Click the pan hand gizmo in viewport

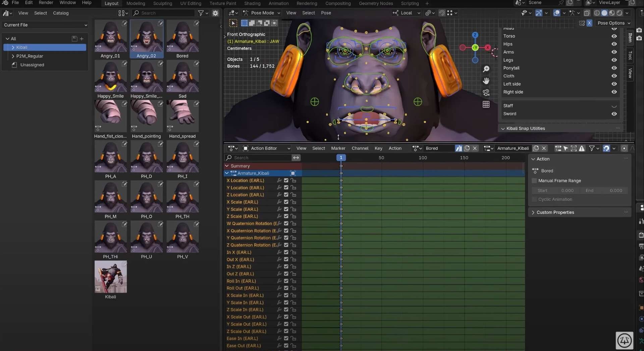pyautogui.click(x=486, y=81)
